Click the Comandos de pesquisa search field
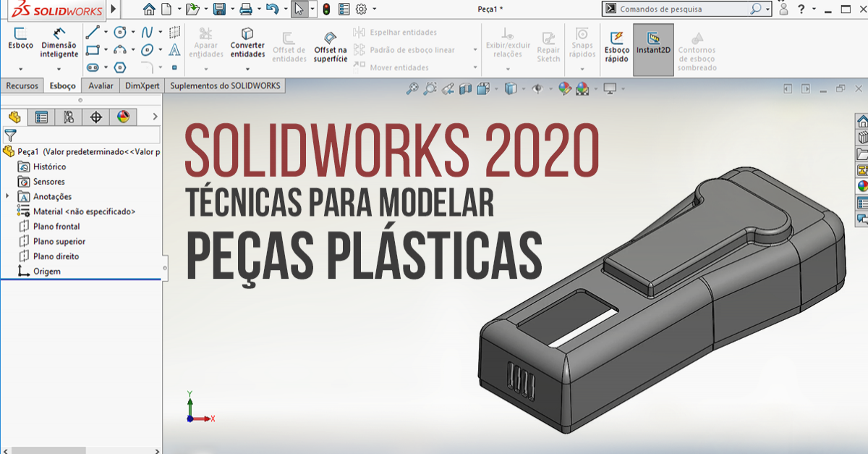This screenshot has height=454, width=868. coord(680,10)
